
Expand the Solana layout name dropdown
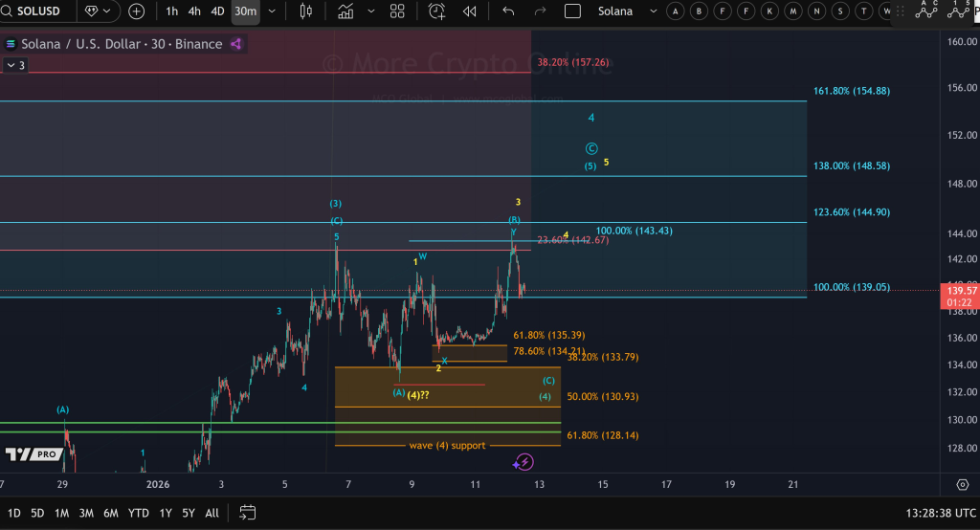pyautogui.click(x=653, y=11)
